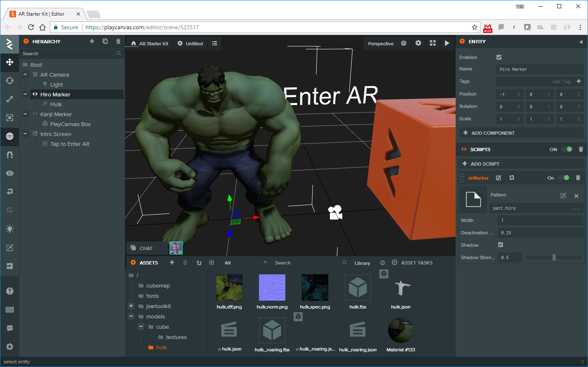Select the Scale gizmo tool
The width and height of the screenshot is (588, 367).
(x=9, y=99)
